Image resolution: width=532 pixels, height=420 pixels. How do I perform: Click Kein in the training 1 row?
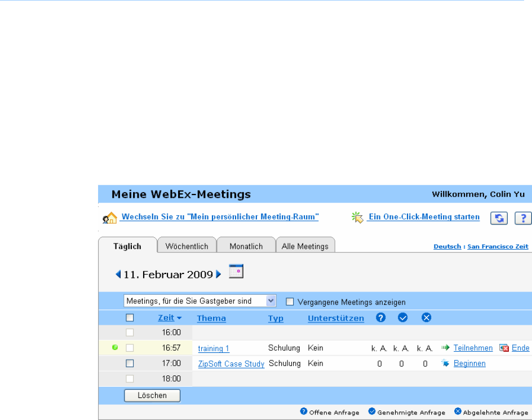pyautogui.click(x=316, y=348)
